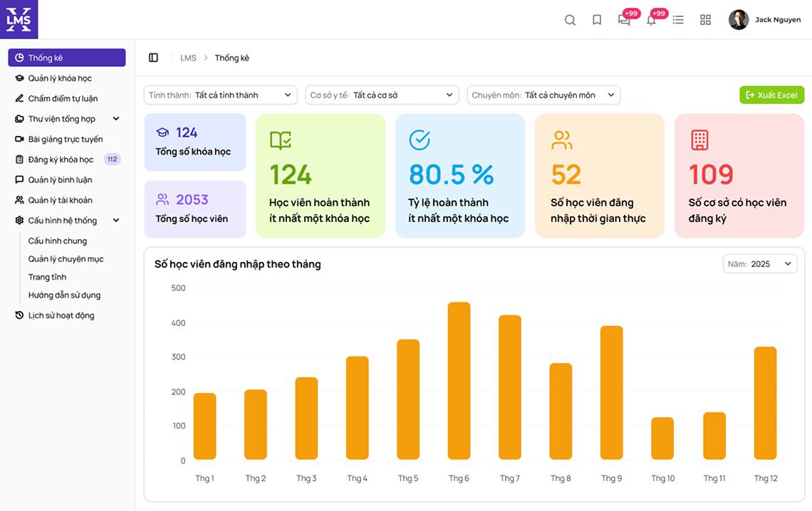812x511 pixels.
Task: Open Quản lý khóa học in sidebar
Action: pyautogui.click(x=60, y=78)
